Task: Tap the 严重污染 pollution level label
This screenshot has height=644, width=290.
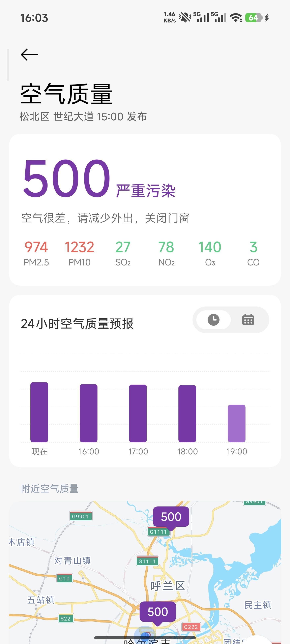Action: click(x=146, y=191)
